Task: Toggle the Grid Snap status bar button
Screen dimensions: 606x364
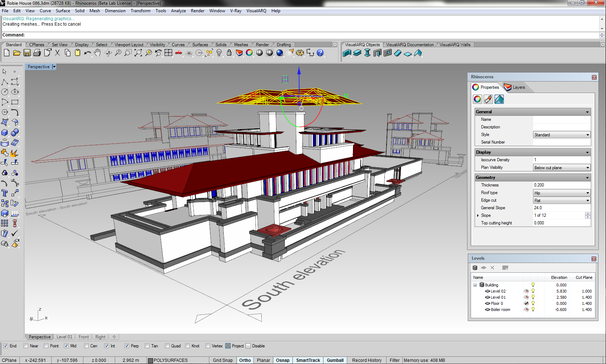Action: (x=223, y=360)
